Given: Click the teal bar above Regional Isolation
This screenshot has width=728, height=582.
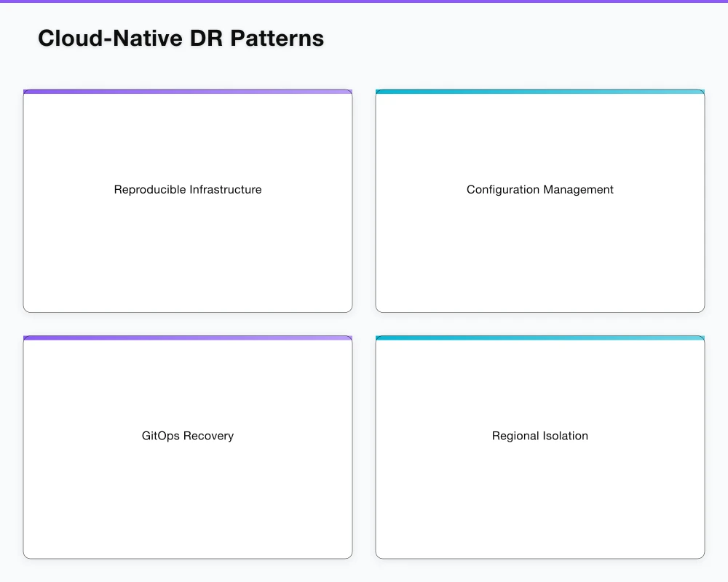Looking at the screenshot, I should (539, 338).
